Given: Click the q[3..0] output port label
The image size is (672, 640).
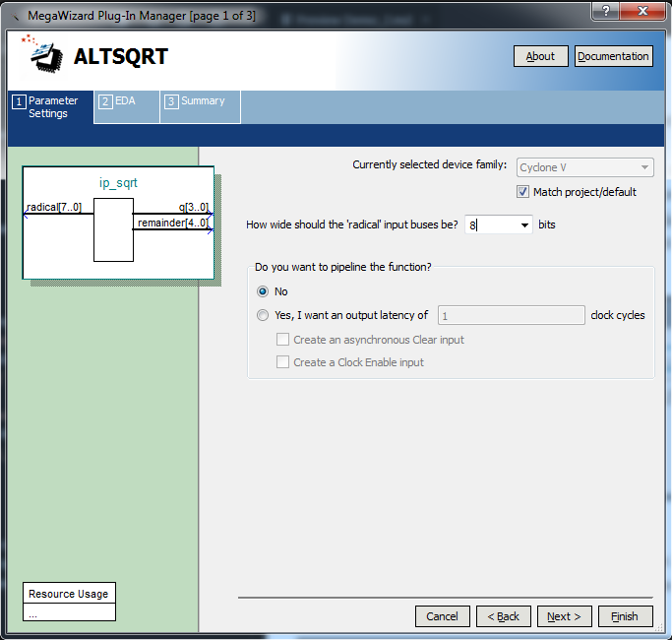Looking at the screenshot, I should coord(194,207).
